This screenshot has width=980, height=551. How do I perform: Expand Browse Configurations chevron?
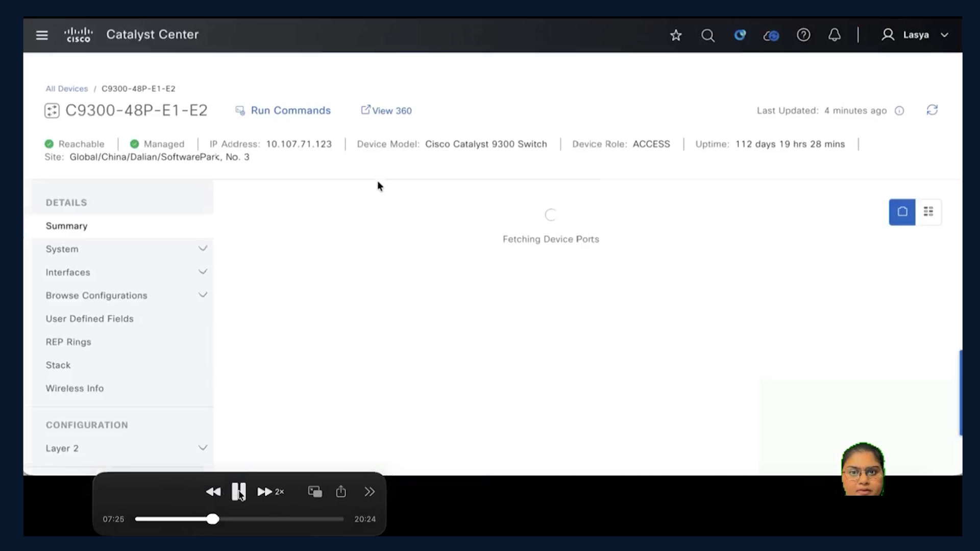coord(203,295)
